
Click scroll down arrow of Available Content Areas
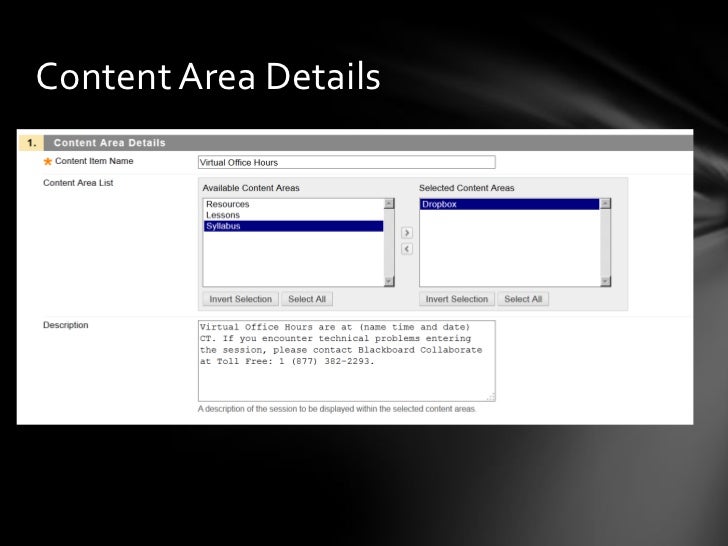389,281
